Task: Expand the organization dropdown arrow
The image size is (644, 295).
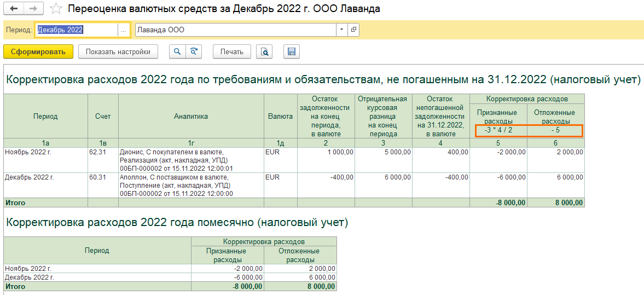Action: [x=342, y=30]
